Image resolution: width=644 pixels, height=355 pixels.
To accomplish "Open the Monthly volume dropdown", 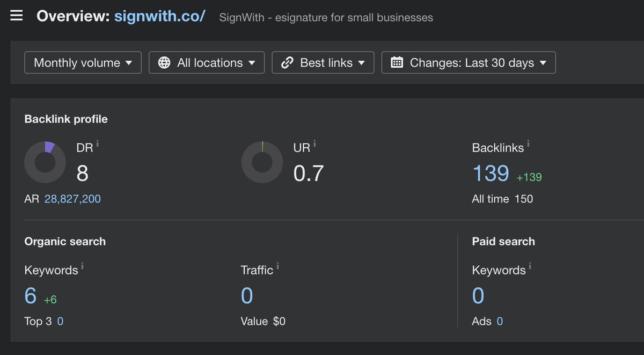I will pos(83,63).
